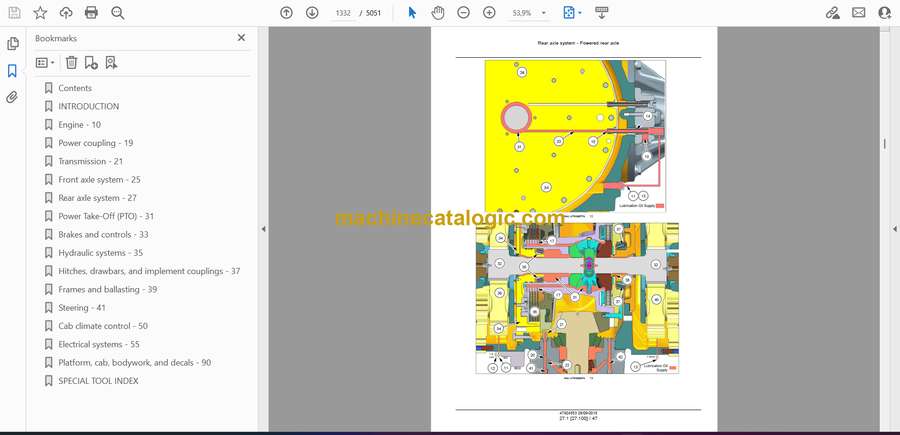900x435 pixels.
Task: Toggle the page thumbnails panel
Action: [x=13, y=44]
